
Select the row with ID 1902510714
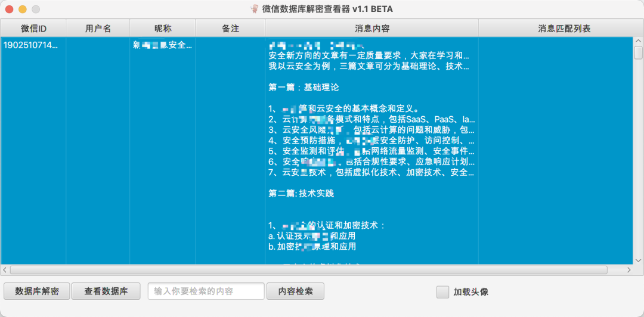(33, 45)
